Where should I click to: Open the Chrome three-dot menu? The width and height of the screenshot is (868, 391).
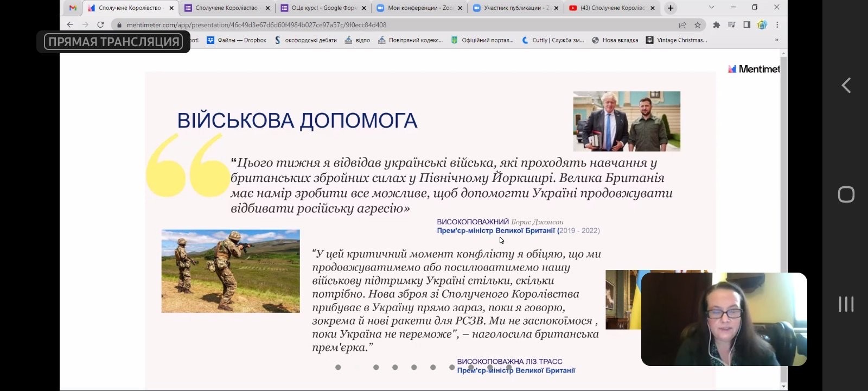(777, 25)
